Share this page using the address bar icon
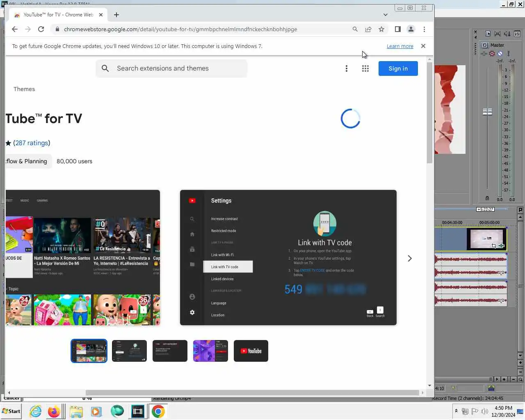 point(368,29)
